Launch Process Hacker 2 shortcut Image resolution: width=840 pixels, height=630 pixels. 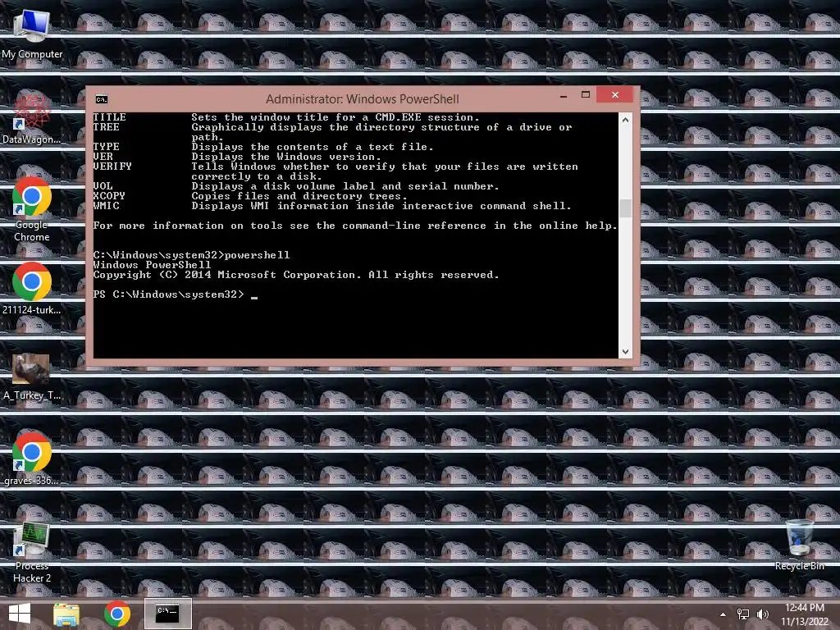(32, 553)
